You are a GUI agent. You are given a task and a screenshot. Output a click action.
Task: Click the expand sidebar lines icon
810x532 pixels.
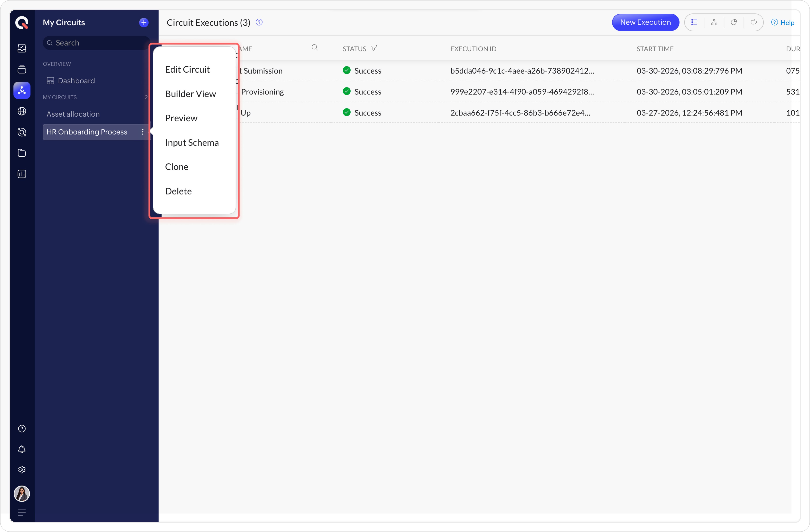pyautogui.click(x=22, y=512)
